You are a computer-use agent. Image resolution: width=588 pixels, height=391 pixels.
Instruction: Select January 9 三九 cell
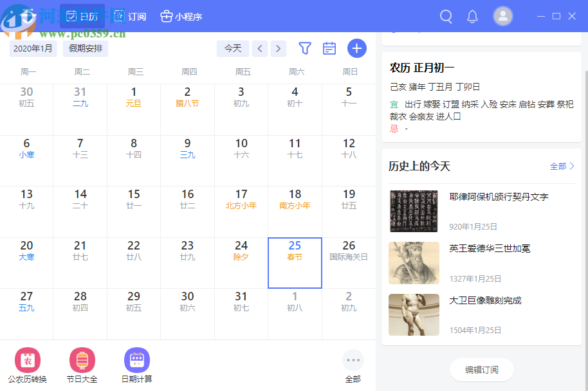click(x=187, y=161)
